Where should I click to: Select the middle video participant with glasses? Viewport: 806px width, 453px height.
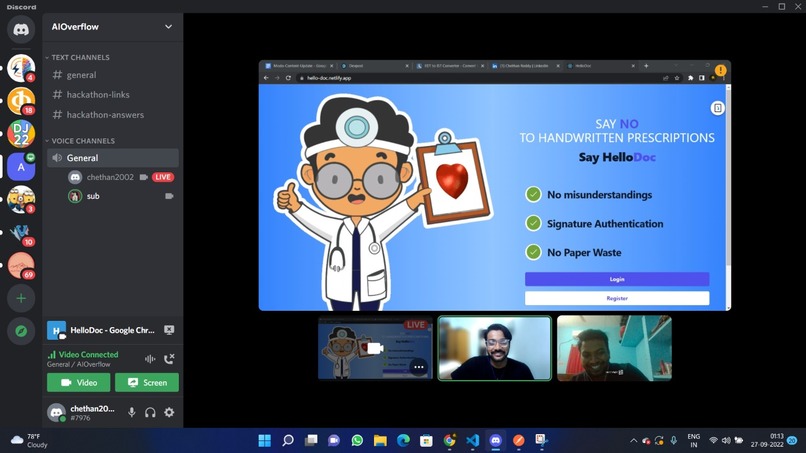click(x=494, y=348)
